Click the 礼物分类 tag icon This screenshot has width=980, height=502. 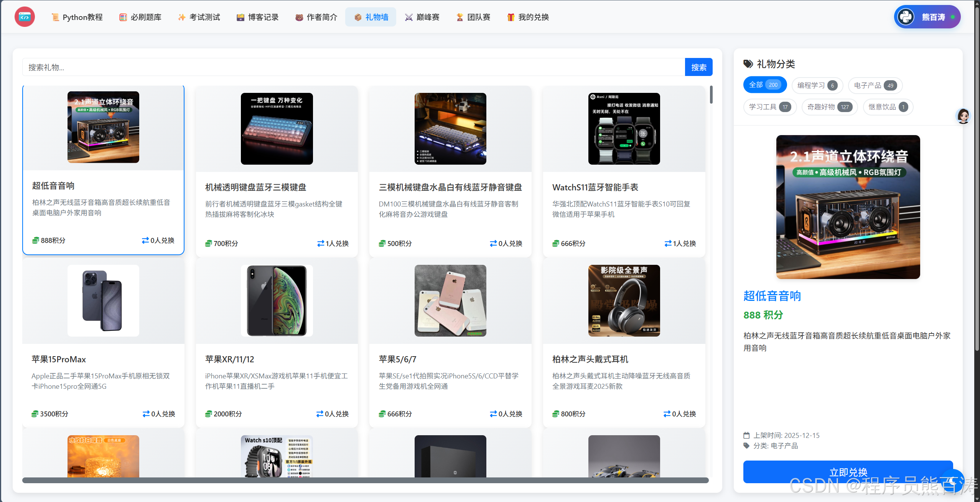[748, 64]
